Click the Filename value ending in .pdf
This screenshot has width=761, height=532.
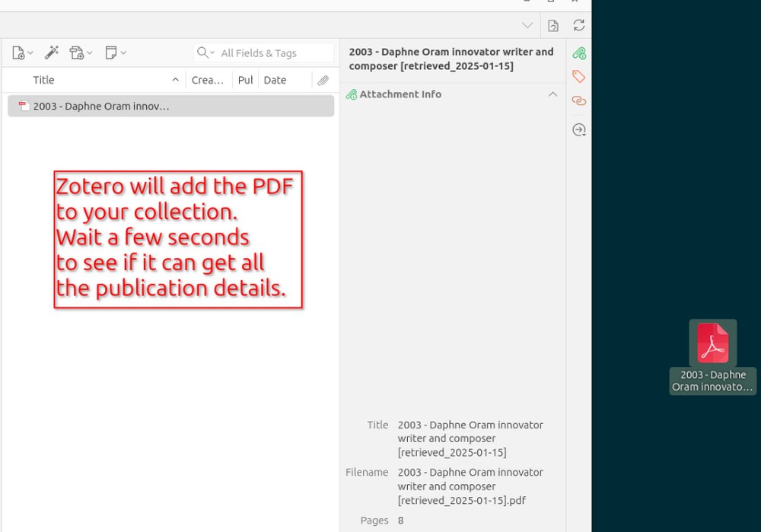point(470,486)
